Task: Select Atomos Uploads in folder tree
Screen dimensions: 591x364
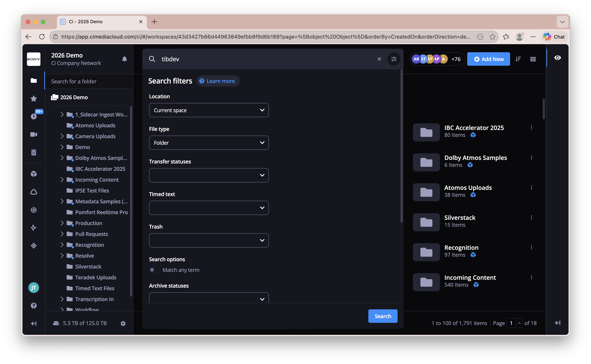Action: pos(95,125)
